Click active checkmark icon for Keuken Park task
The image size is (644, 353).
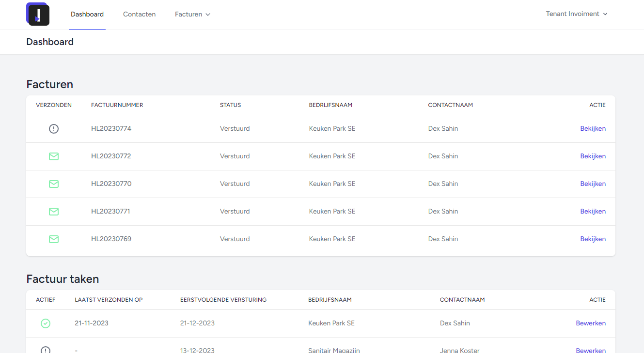(46, 323)
